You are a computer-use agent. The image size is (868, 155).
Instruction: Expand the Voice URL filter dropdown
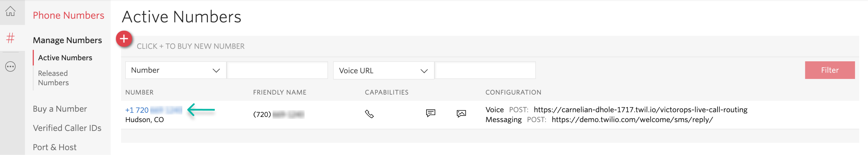(x=383, y=71)
